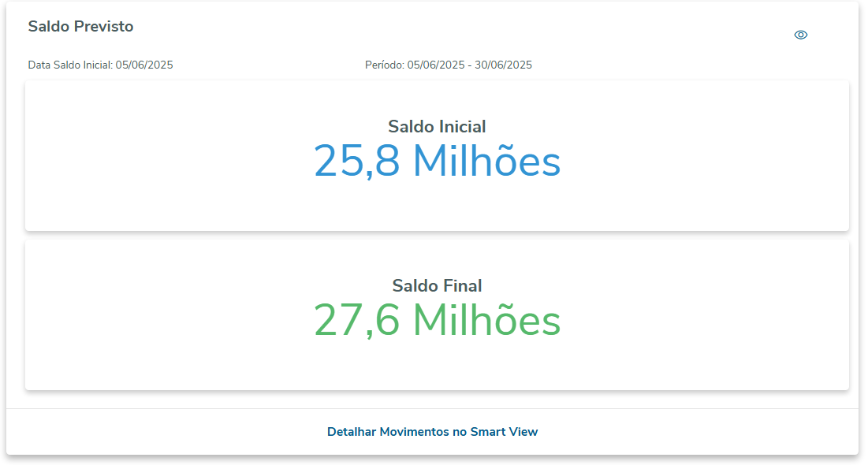Click the Saldo Previsto panel heading
Image resolution: width=868 pixels, height=465 pixels.
[x=80, y=27]
